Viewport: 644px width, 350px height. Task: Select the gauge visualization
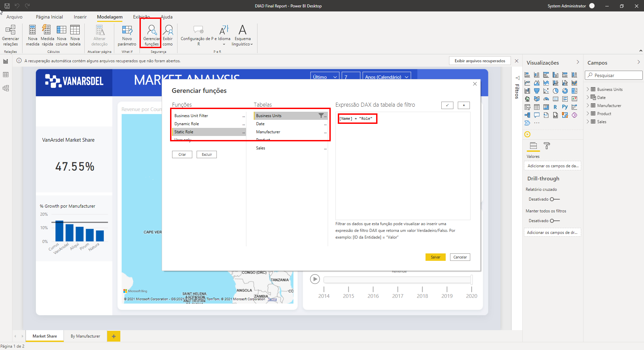pyautogui.click(x=546, y=99)
